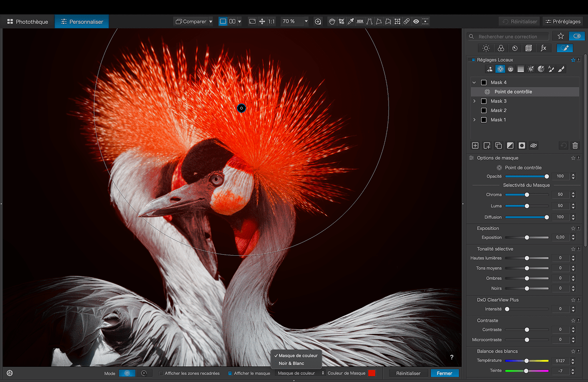This screenshot has width=588, height=382.
Task: Expand the Mask 3 group
Action: pyautogui.click(x=474, y=101)
